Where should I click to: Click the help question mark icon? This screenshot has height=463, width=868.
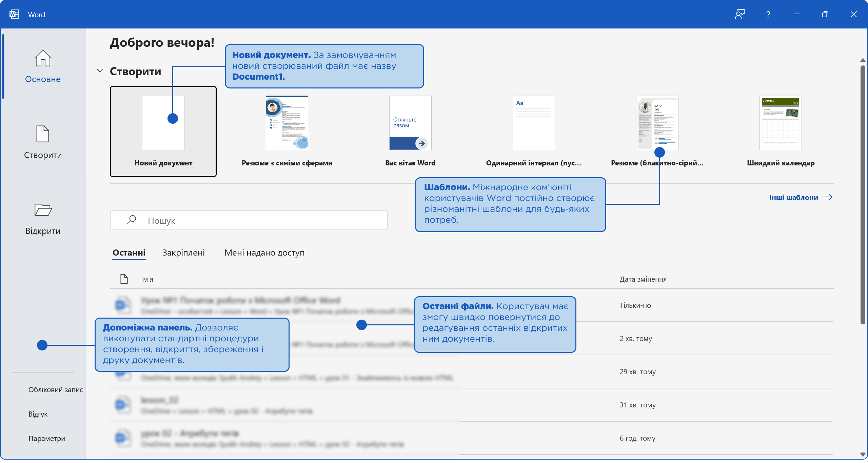point(768,15)
